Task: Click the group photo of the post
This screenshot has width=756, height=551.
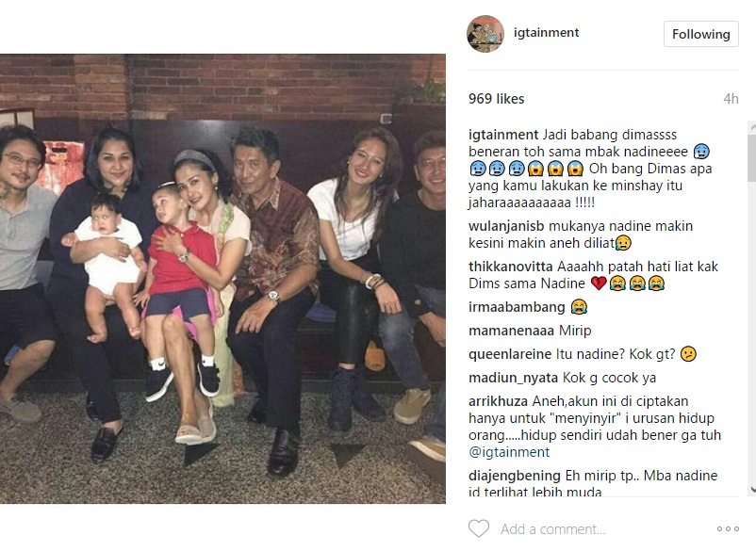Action: (x=222, y=279)
